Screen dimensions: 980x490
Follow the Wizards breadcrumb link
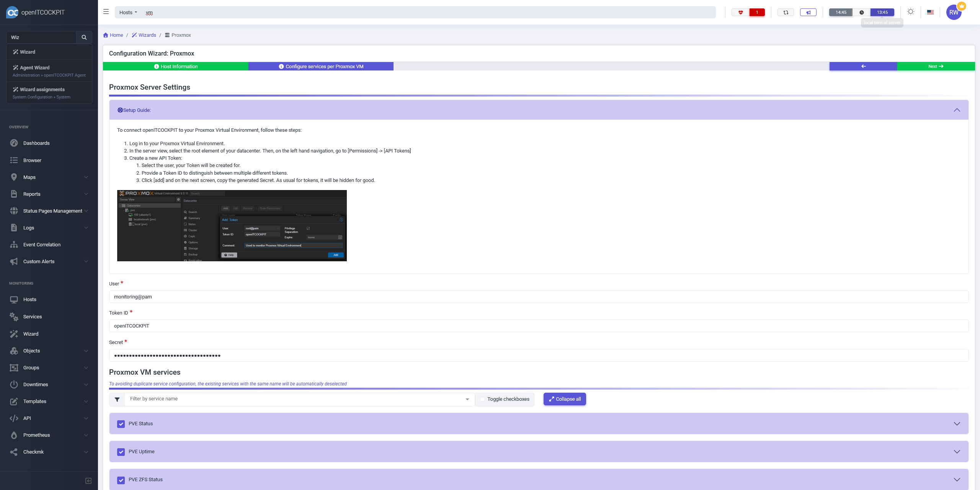(x=147, y=35)
